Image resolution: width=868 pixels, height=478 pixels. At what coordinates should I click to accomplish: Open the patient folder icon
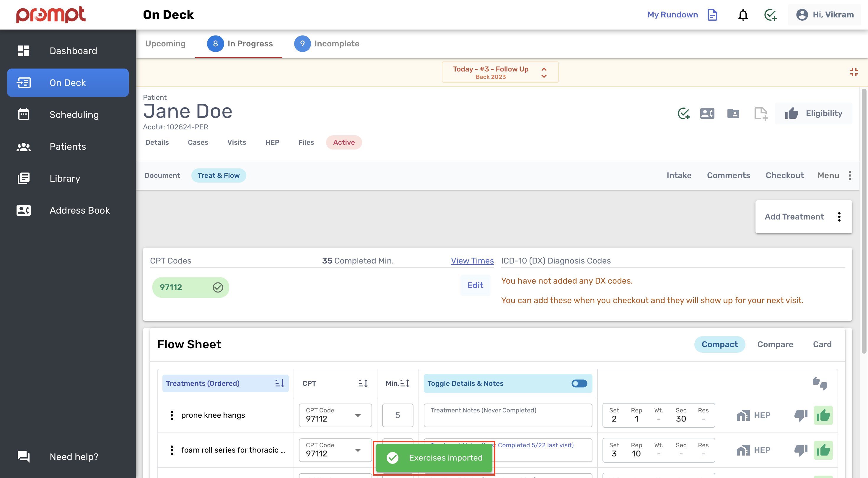(x=733, y=114)
